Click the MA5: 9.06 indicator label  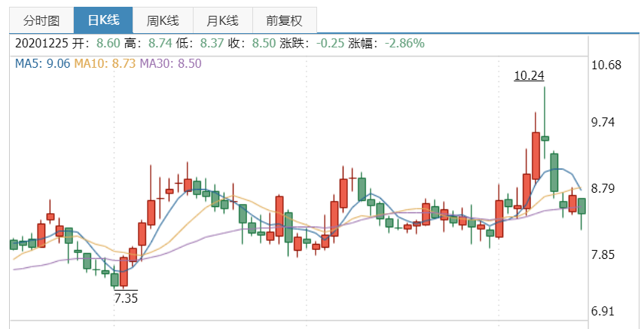[x=43, y=63]
